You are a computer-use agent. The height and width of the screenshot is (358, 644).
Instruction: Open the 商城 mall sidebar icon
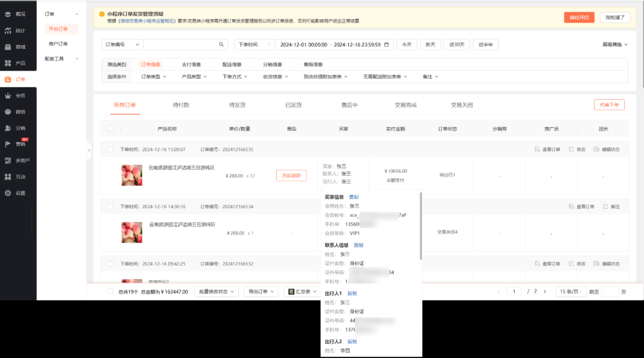coord(8,47)
